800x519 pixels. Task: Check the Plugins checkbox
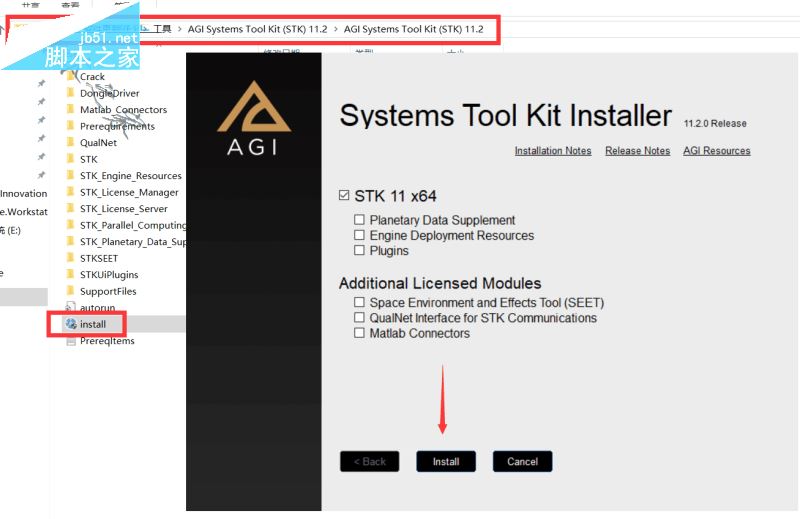(359, 250)
